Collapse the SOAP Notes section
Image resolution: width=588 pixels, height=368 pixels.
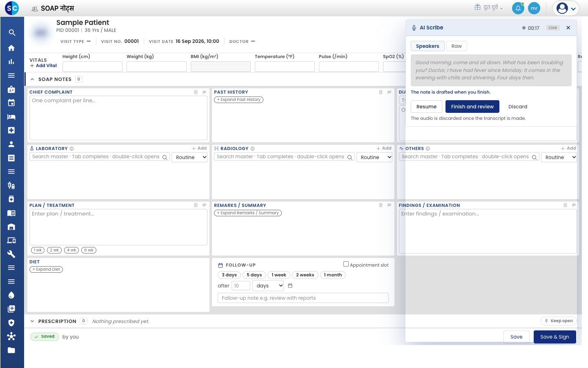[x=32, y=79]
